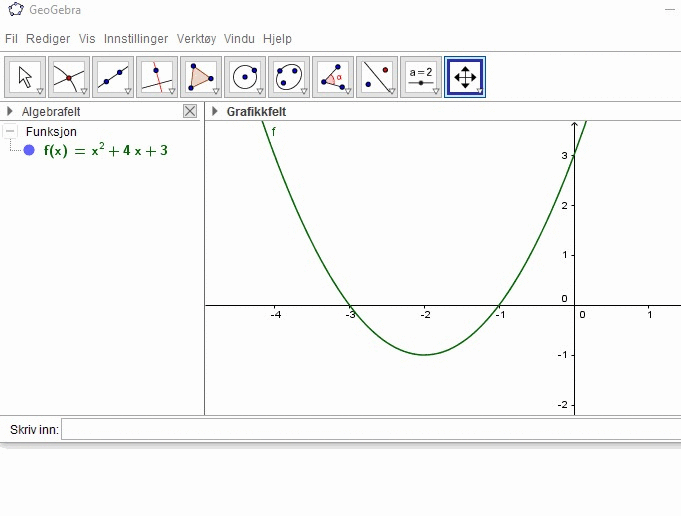Toggle visibility of function f(x)
The image size is (681, 516).
(x=29, y=151)
